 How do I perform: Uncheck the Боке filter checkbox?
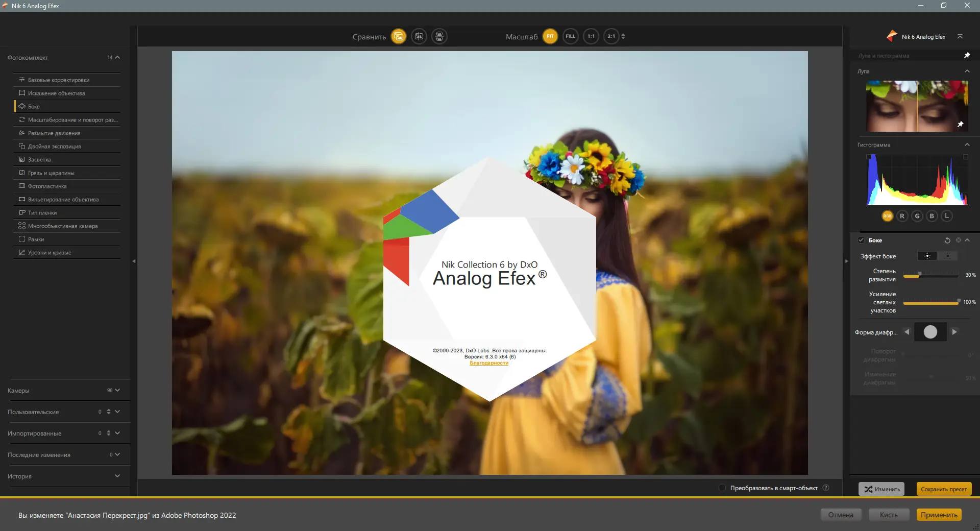(x=861, y=240)
